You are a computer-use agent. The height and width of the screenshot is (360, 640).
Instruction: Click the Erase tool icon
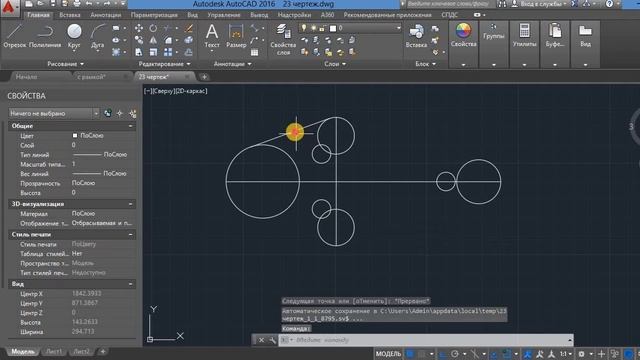189,28
